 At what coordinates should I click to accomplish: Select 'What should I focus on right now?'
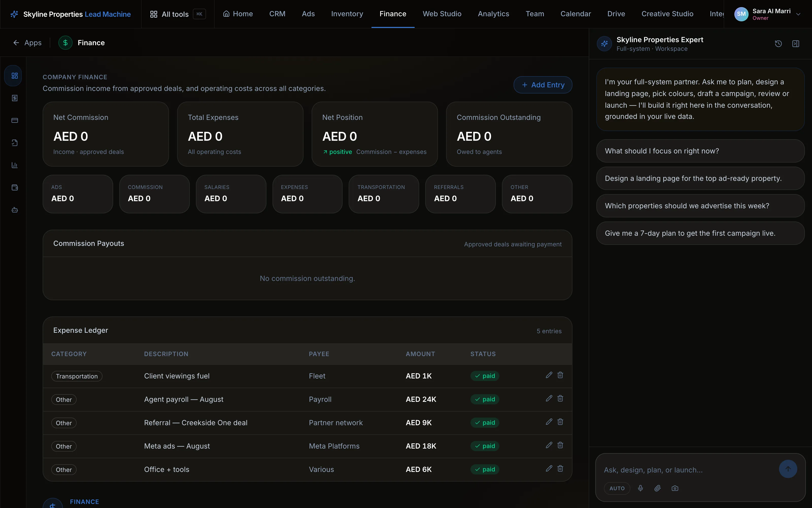pos(700,151)
